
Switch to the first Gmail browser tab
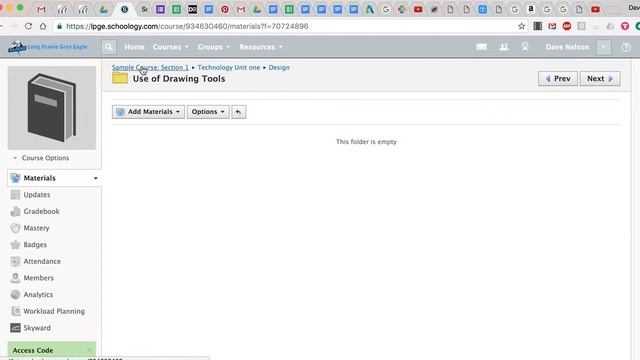pyautogui.click(x=41, y=9)
